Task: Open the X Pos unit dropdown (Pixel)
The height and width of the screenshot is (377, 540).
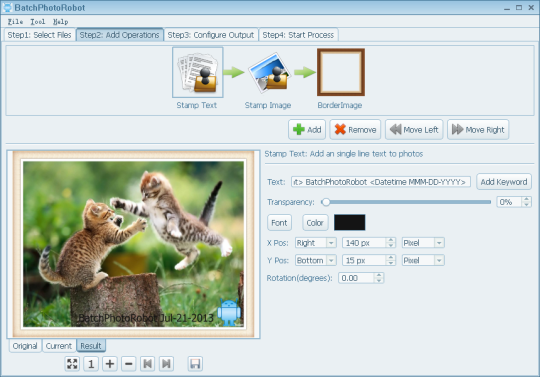Action: (x=423, y=243)
